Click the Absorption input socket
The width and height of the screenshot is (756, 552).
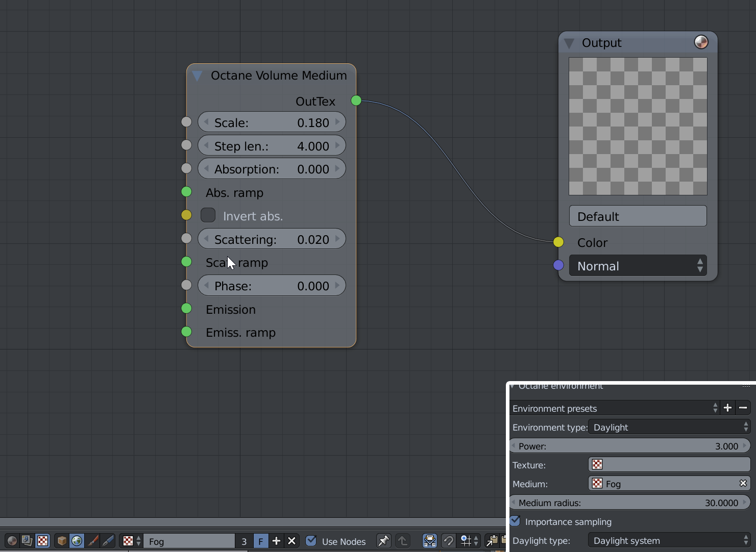pos(186,168)
